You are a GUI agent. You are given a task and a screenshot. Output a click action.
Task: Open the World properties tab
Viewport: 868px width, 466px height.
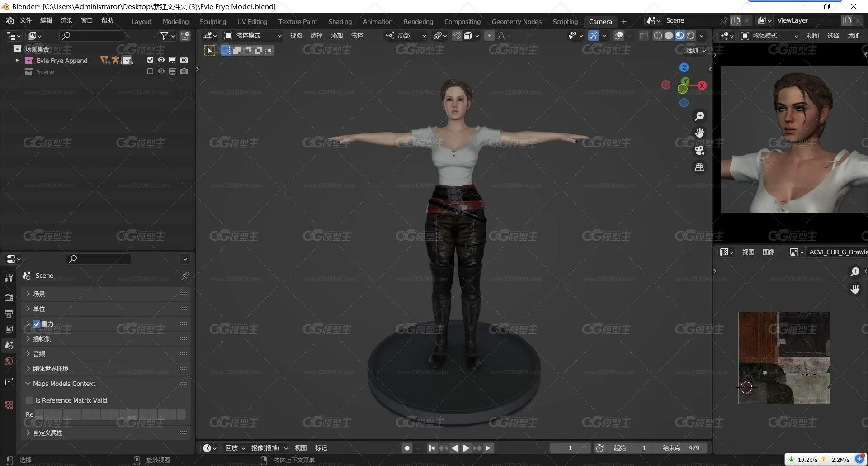(9, 361)
